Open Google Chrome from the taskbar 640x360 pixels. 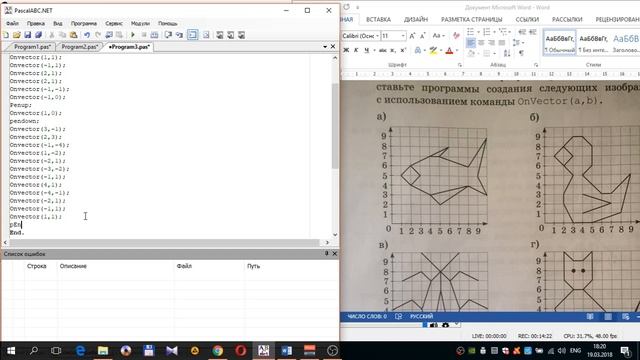(218, 351)
